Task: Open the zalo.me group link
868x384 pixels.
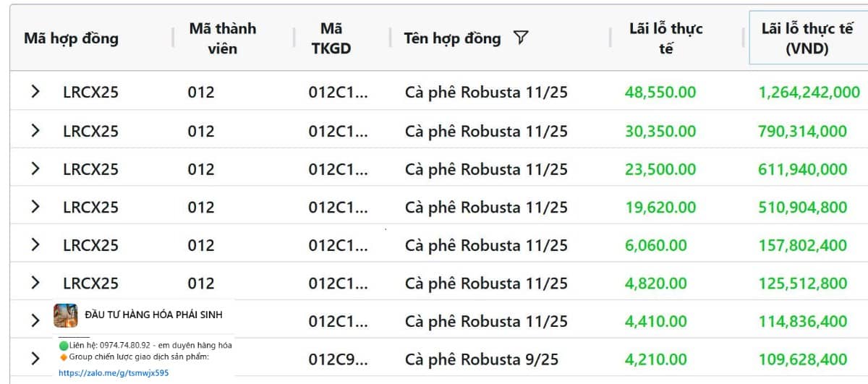Action: 114,373
